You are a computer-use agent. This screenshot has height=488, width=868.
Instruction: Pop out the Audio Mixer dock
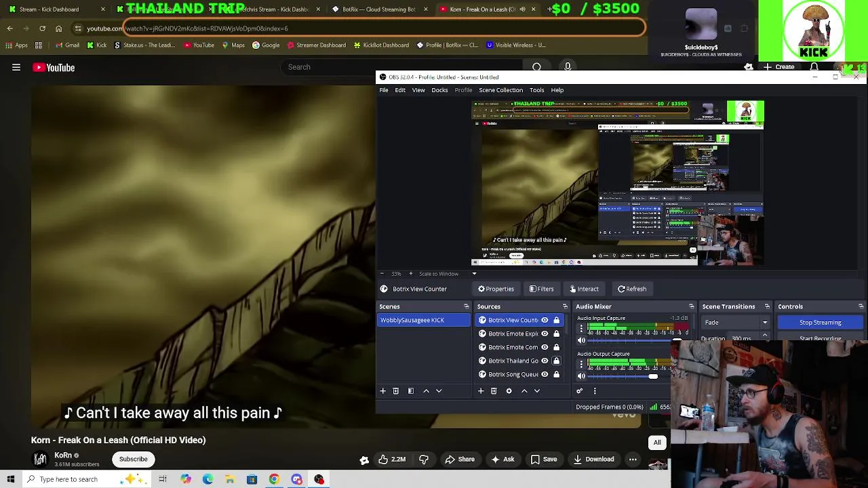click(x=691, y=306)
